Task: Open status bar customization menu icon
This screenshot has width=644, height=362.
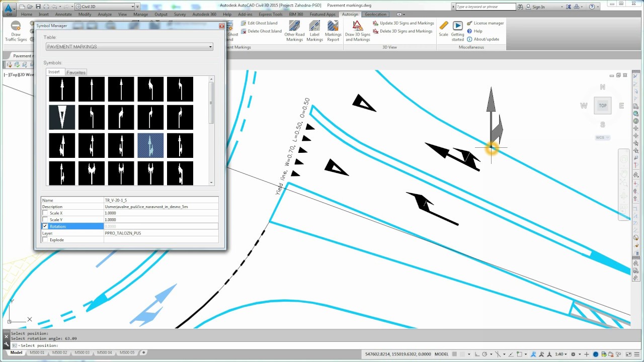Action: (x=637, y=354)
